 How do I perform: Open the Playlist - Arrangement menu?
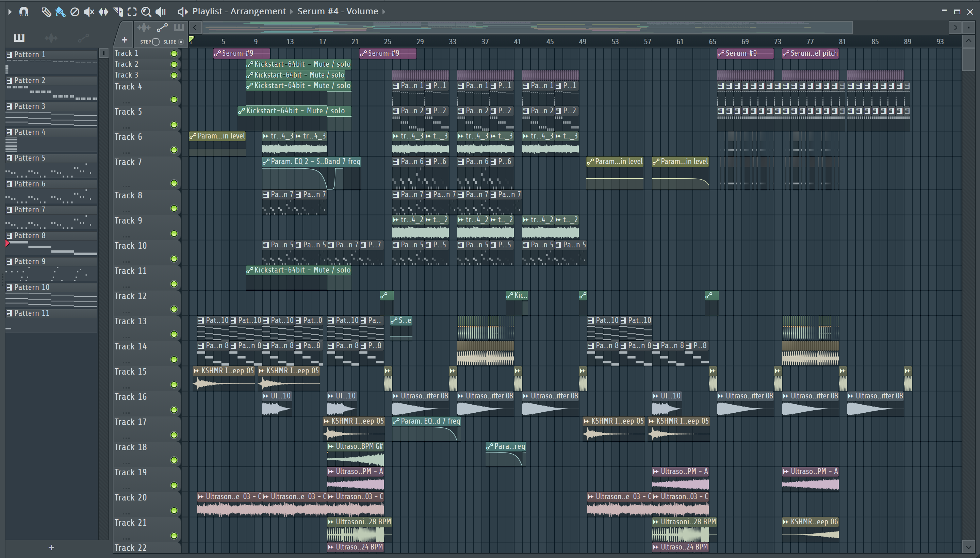[239, 12]
